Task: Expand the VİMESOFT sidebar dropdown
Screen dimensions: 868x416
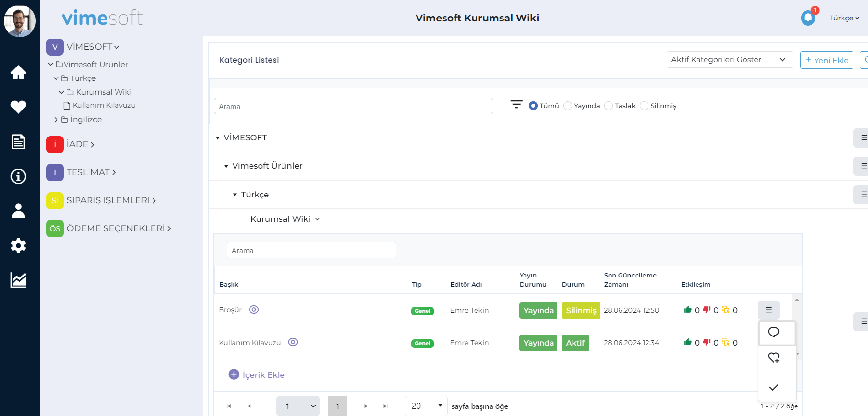Action: coord(117,47)
